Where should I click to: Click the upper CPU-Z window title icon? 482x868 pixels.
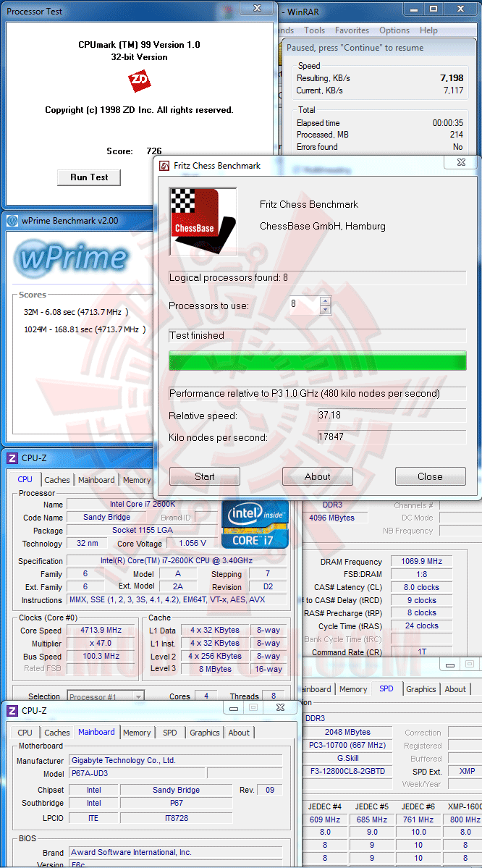pos(12,458)
